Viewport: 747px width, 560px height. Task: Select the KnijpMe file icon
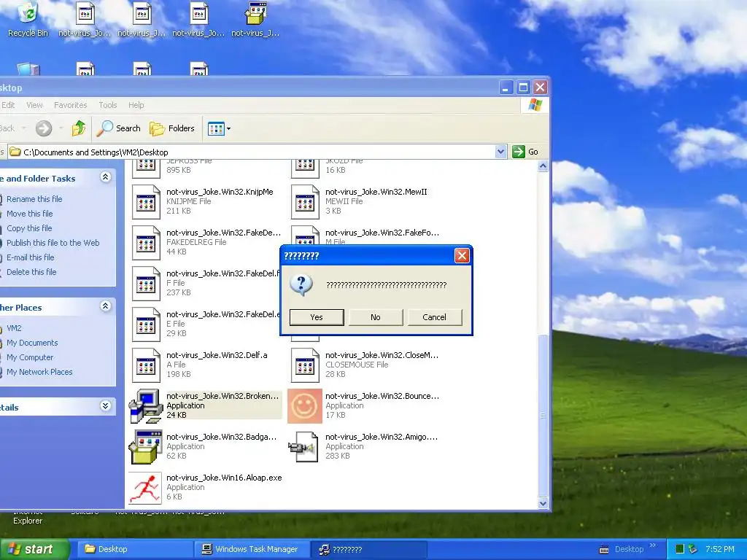(146, 202)
